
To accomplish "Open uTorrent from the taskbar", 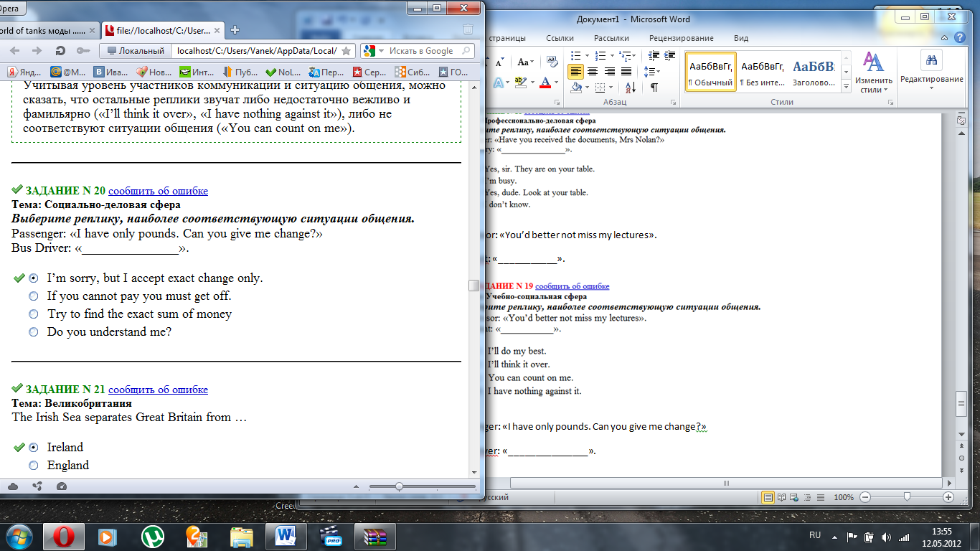I will click(x=153, y=536).
